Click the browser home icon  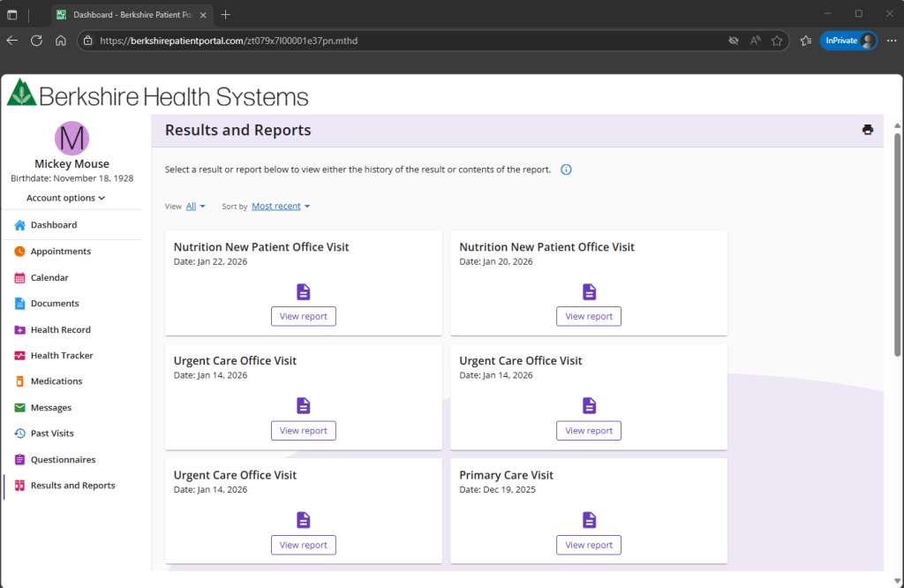pyautogui.click(x=61, y=41)
